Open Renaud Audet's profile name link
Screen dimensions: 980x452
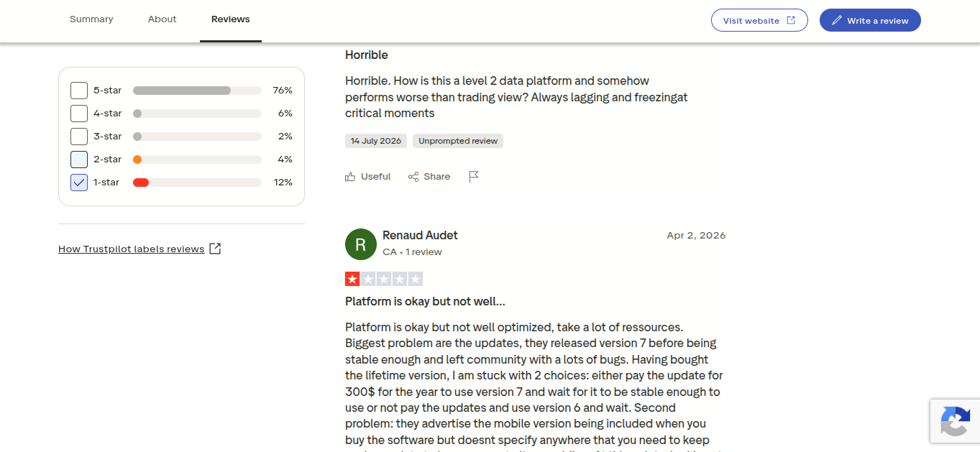(x=420, y=235)
